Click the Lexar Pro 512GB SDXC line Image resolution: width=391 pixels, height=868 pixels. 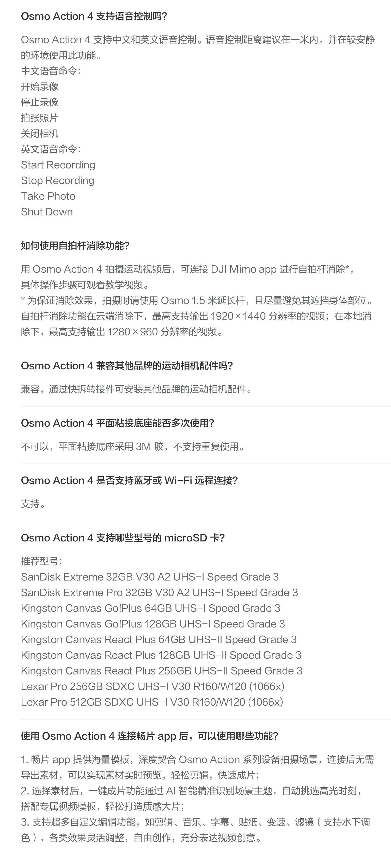tap(152, 702)
